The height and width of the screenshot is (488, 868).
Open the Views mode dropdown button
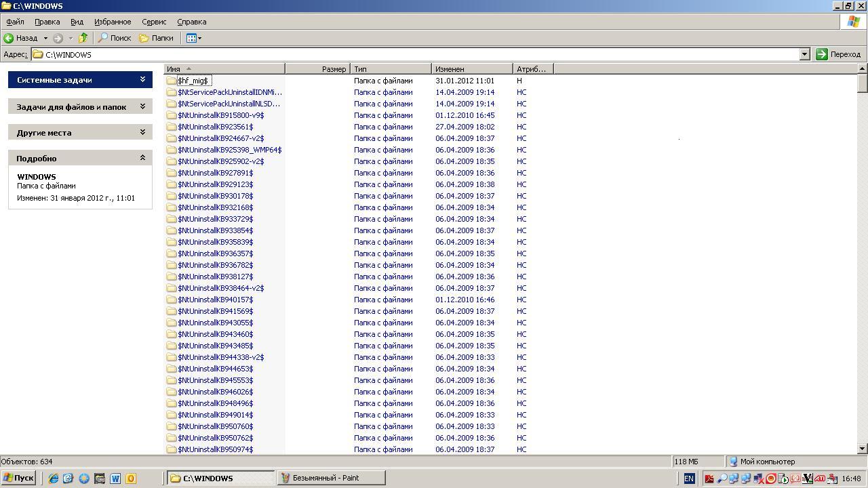[x=194, y=38]
